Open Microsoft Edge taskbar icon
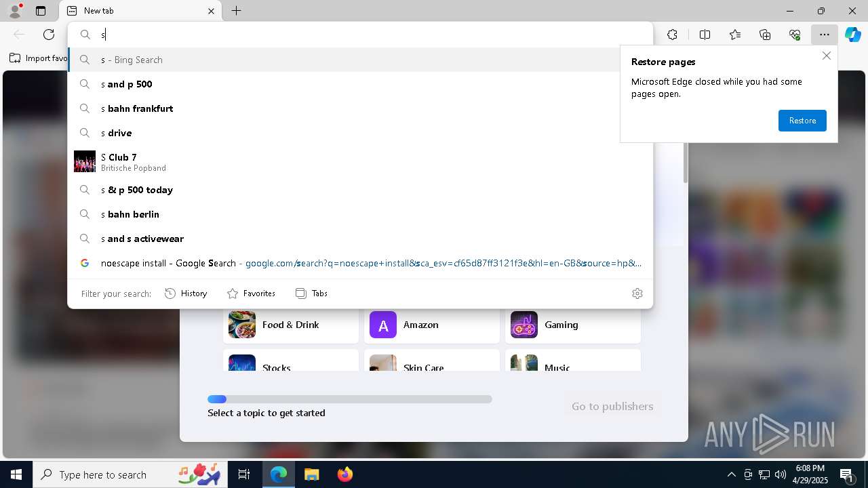The width and height of the screenshot is (868, 488). [x=279, y=474]
